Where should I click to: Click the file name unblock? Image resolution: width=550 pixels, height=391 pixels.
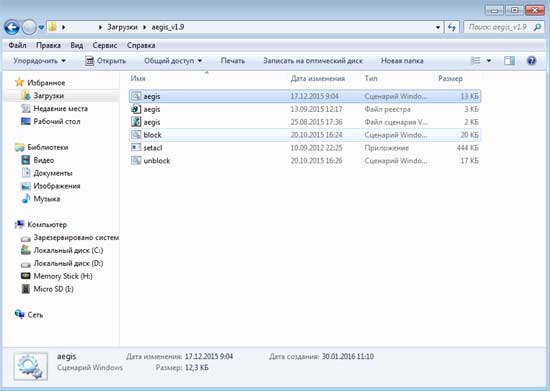point(157,161)
